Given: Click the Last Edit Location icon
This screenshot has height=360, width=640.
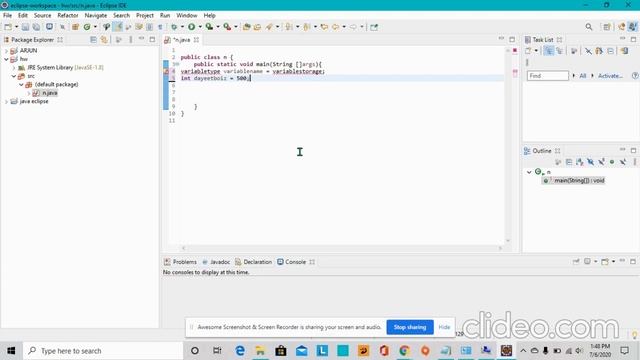Looking at the screenshot, I should (324, 27).
